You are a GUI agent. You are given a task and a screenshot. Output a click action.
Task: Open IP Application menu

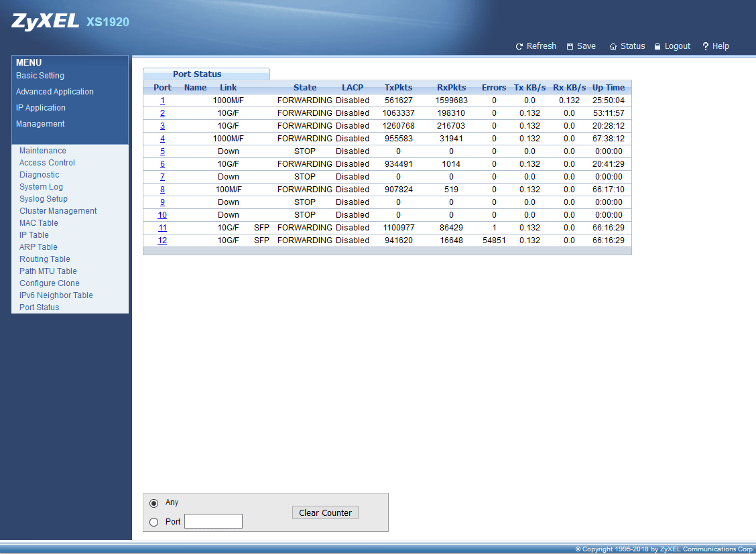40,108
